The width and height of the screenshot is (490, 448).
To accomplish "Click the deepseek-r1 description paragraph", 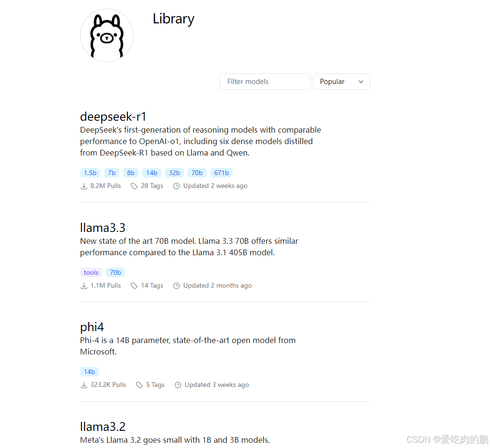I will coord(200,141).
